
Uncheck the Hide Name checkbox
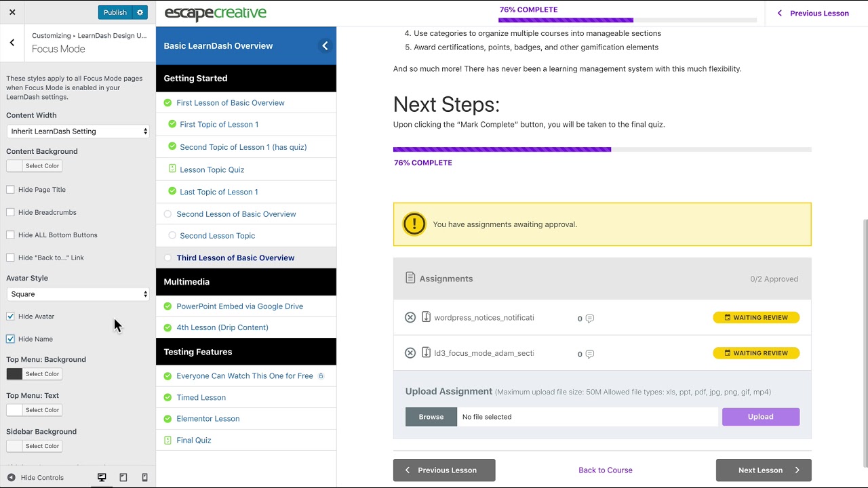tap(10, 339)
